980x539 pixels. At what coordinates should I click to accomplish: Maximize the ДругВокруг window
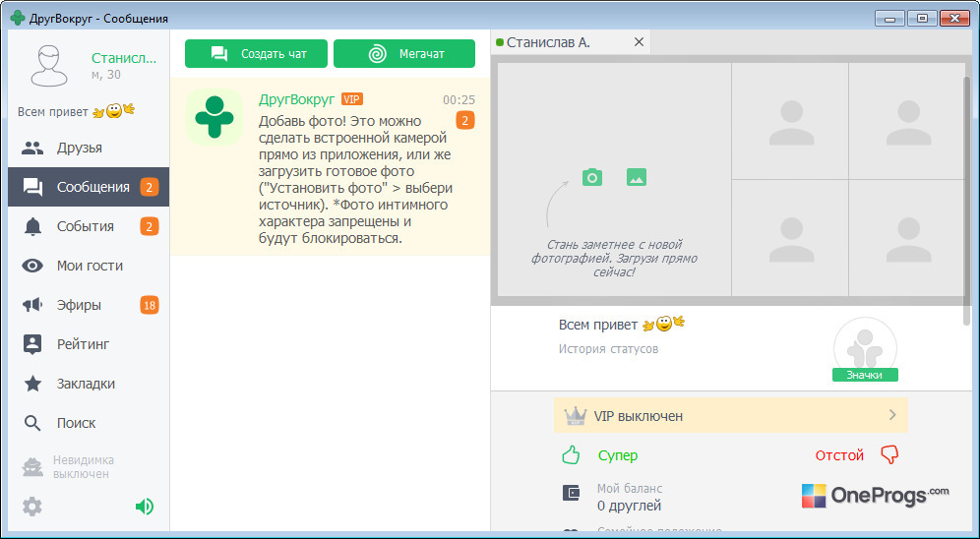click(921, 18)
